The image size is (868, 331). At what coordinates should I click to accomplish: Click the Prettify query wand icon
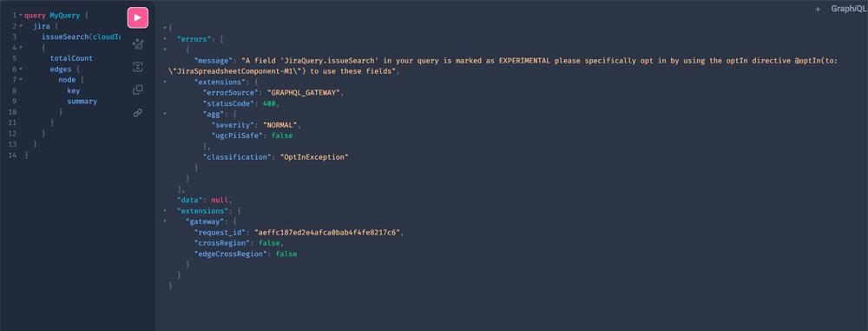[x=138, y=44]
